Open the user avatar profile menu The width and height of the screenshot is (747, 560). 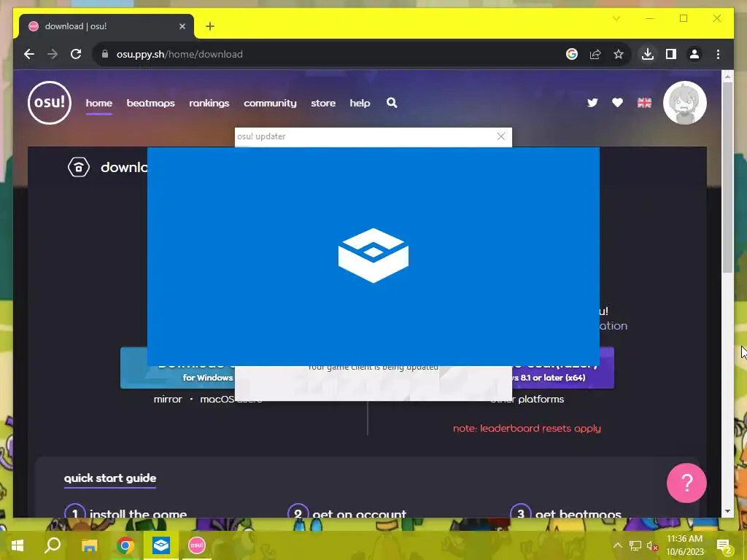pos(684,102)
